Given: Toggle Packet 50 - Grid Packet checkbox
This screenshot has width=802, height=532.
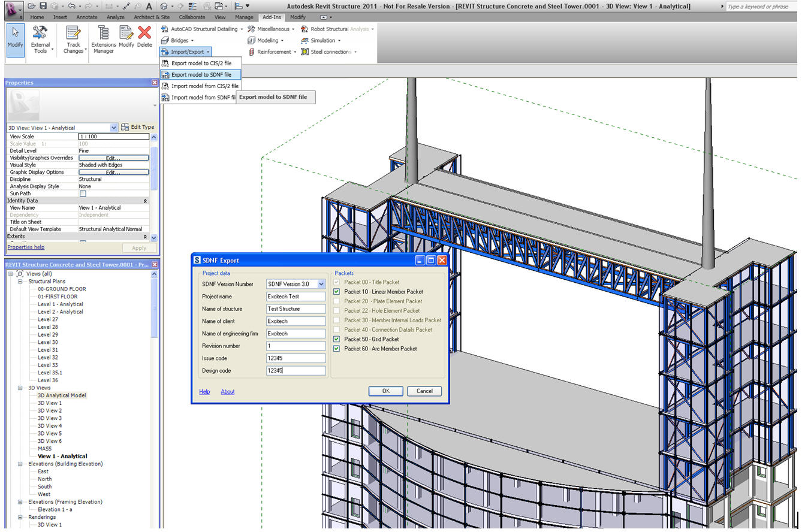Looking at the screenshot, I should point(337,339).
